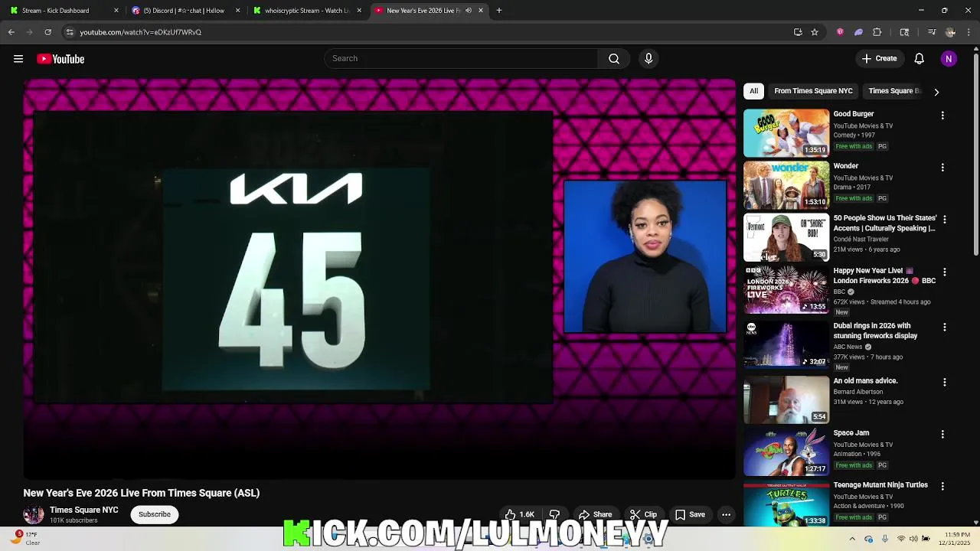Show more filter chips with right chevron
The image size is (980, 551).
click(936, 92)
